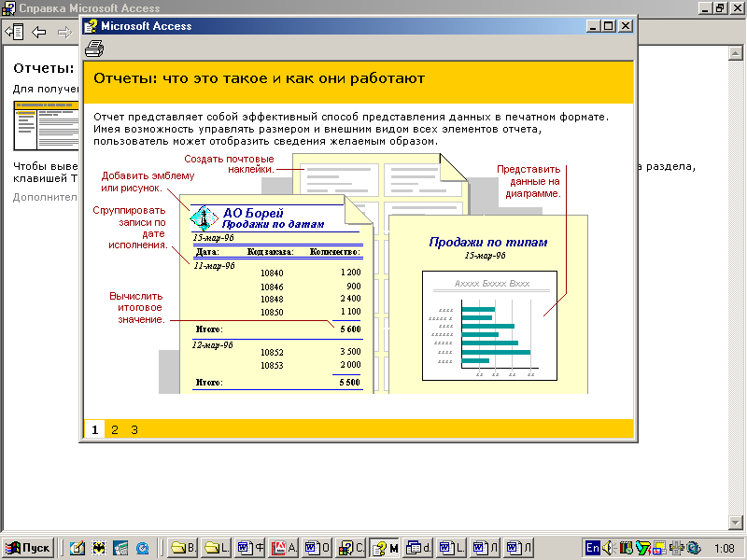The image size is (747, 560).
Task: Switch to page 2 of the topic
Action: [x=114, y=429]
